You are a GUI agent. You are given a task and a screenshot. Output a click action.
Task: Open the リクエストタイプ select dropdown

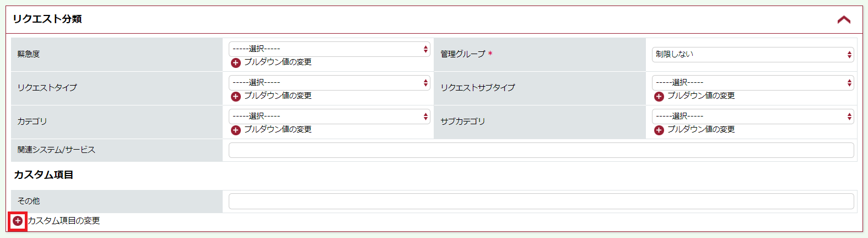(330, 83)
